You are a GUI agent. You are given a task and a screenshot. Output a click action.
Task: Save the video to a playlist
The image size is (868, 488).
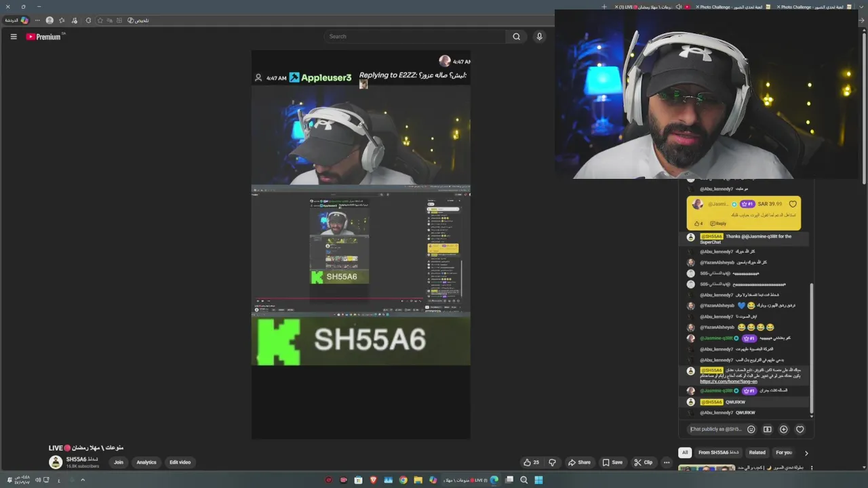point(612,462)
